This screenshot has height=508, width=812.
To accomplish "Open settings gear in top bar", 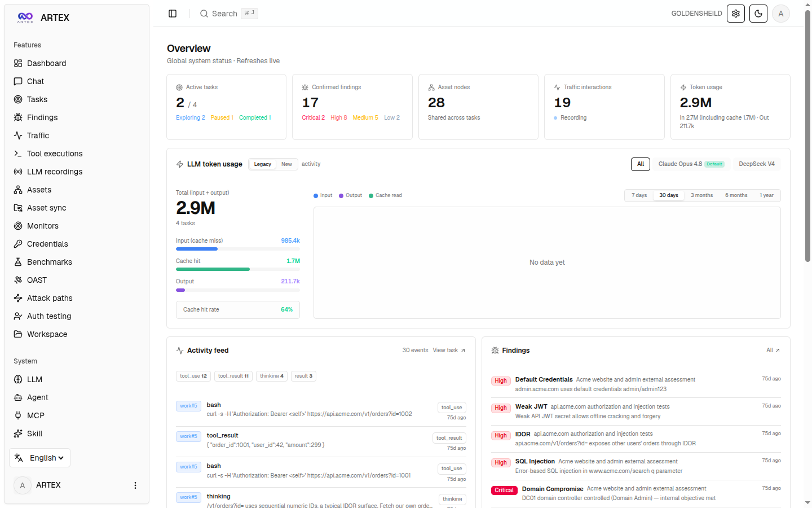I will click(x=736, y=14).
